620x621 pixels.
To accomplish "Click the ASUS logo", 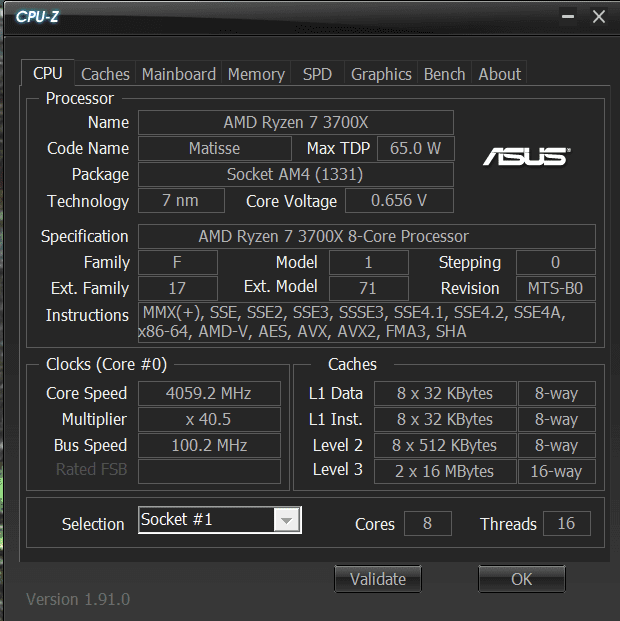I will pos(527,156).
